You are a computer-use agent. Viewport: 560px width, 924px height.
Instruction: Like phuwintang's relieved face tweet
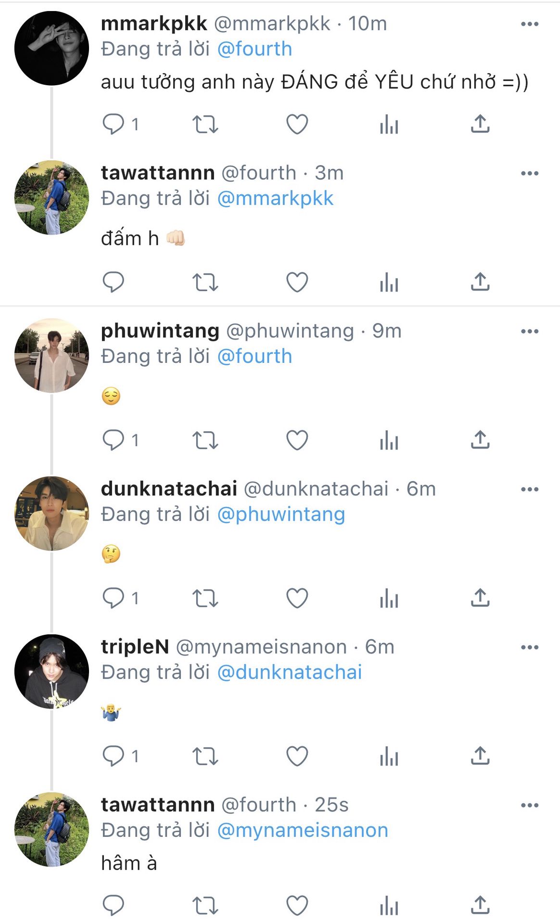coord(297,440)
